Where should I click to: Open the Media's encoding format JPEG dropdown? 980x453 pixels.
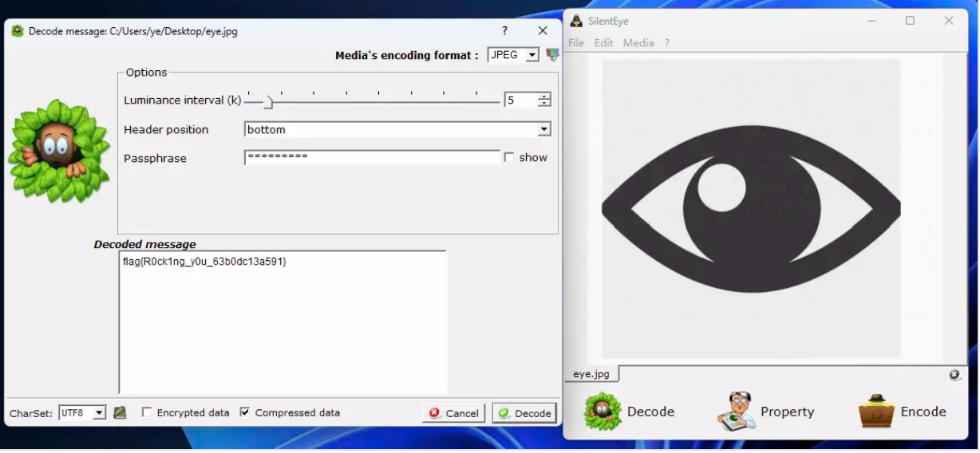pyautogui.click(x=513, y=55)
